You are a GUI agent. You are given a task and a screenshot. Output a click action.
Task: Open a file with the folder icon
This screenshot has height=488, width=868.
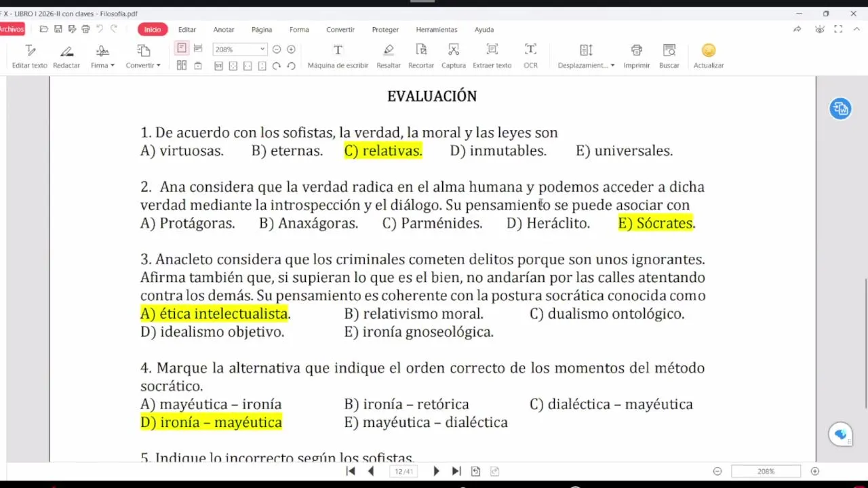pos(44,29)
